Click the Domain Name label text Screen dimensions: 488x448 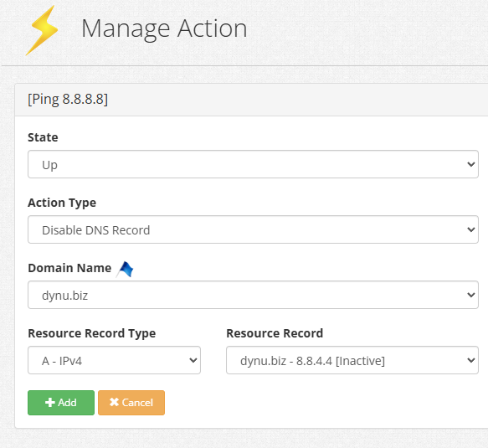(x=69, y=268)
